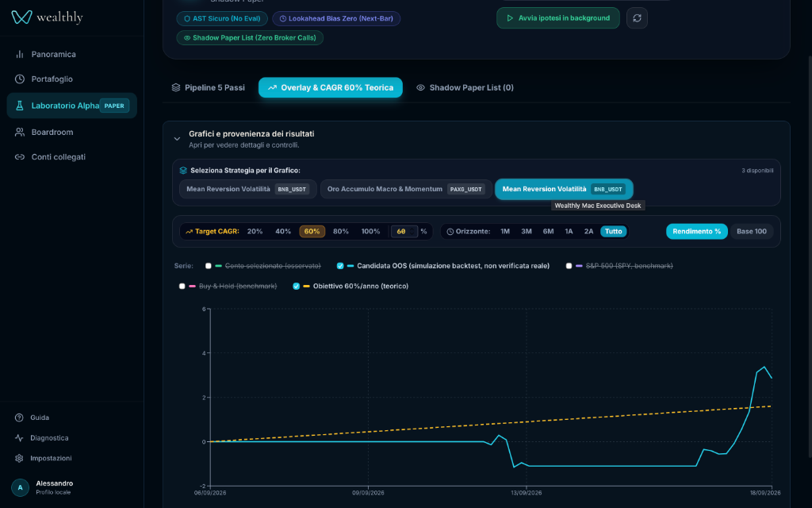Image resolution: width=812 pixels, height=508 pixels.
Task: Set Target CAGR to 100%
Action: click(x=371, y=231)
